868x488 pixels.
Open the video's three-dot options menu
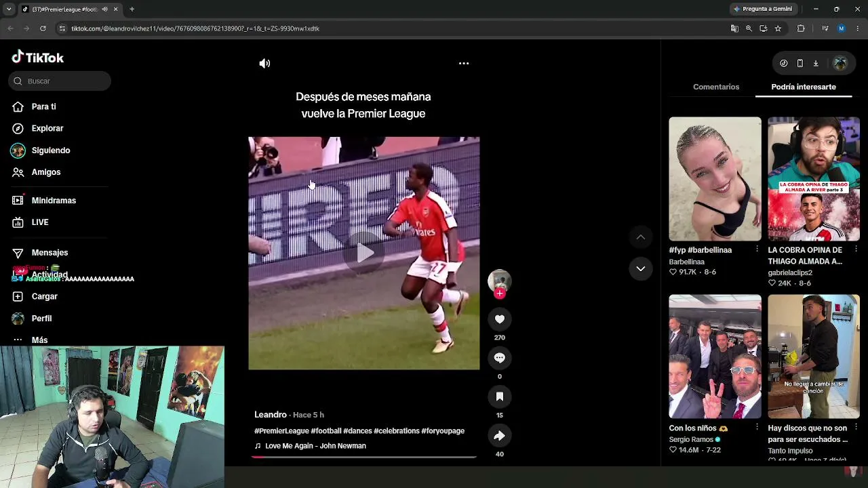click(x=464, y=63)
